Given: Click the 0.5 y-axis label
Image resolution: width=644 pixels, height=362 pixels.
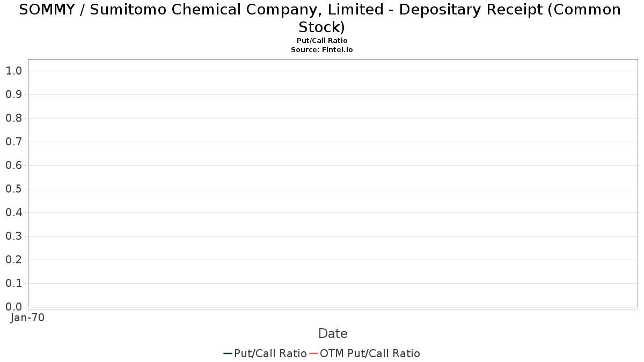Looking at the screenshot, I should point(13,189).
